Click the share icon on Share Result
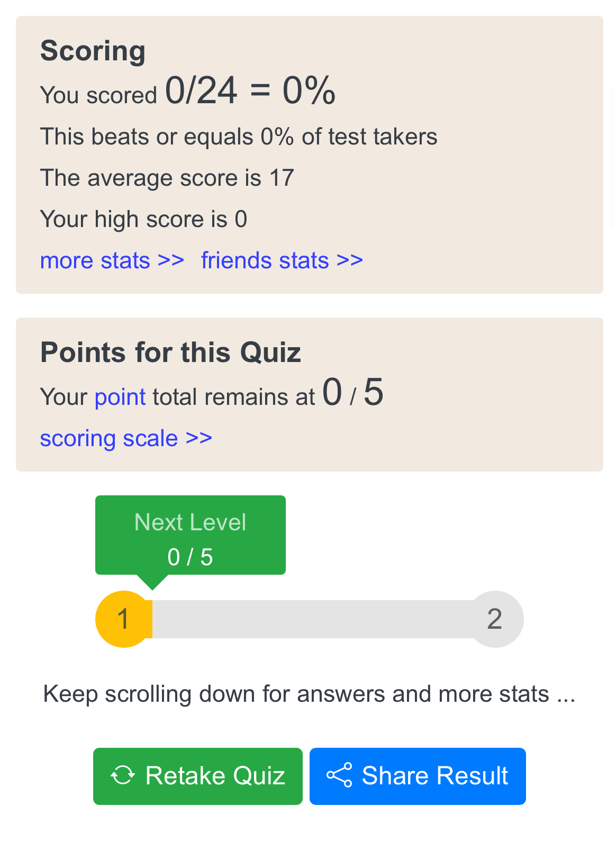The width and height of the screenshot is (616, 842). coord(339,775)
